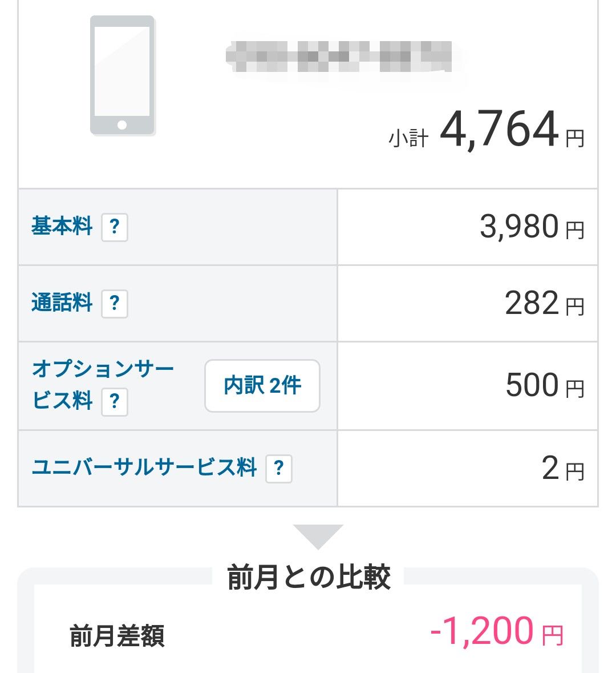The image size is (616, 673).
Task: Click the 4,764 円 subtotal amount
Action: pyautogui.click(x=512, y=129)
